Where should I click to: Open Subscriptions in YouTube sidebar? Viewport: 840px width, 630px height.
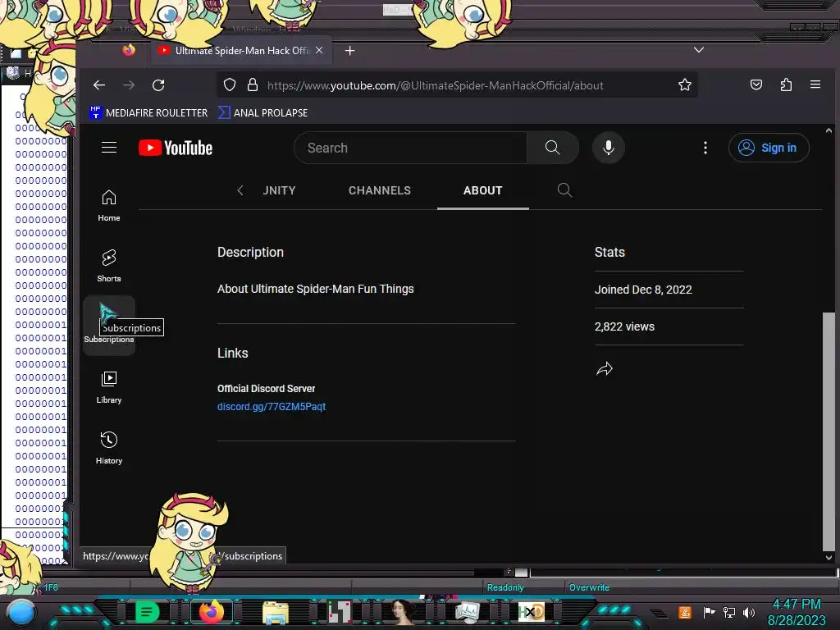pos(109,325)
